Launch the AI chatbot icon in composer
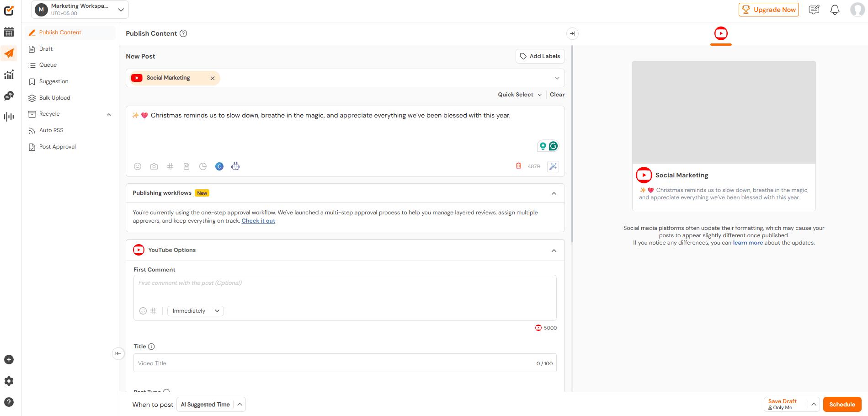The image size is (868, 416). pyautogui.click(x=235, y=166)
